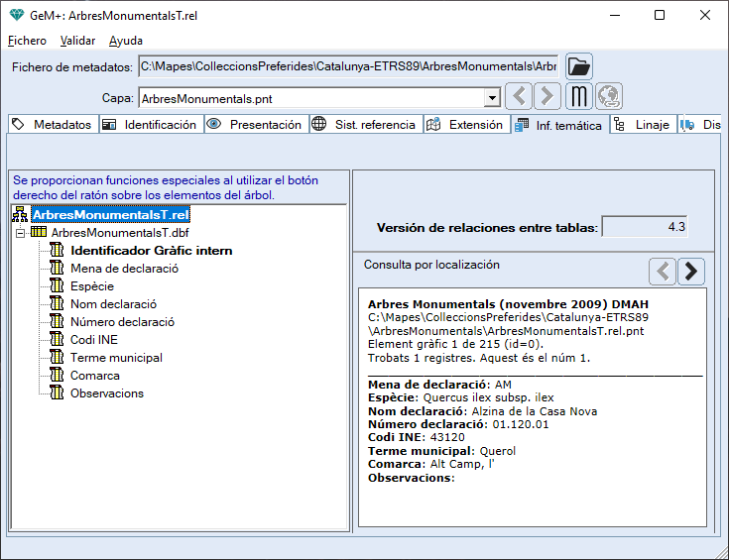729x560 pixels.
Task: Click the globe icon next to Capa
Action: coord(608,97)
